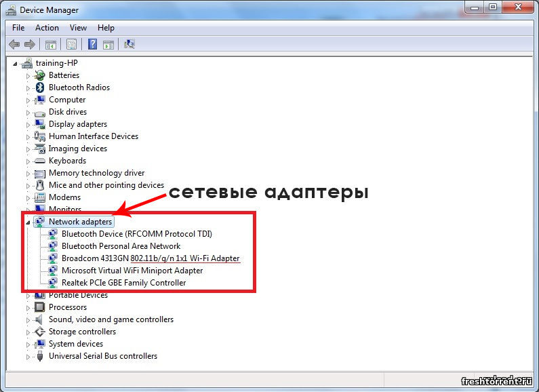Viewport: 539px width, 392px height.
Task: Collapse the Network adapters node
Action: 28,222
